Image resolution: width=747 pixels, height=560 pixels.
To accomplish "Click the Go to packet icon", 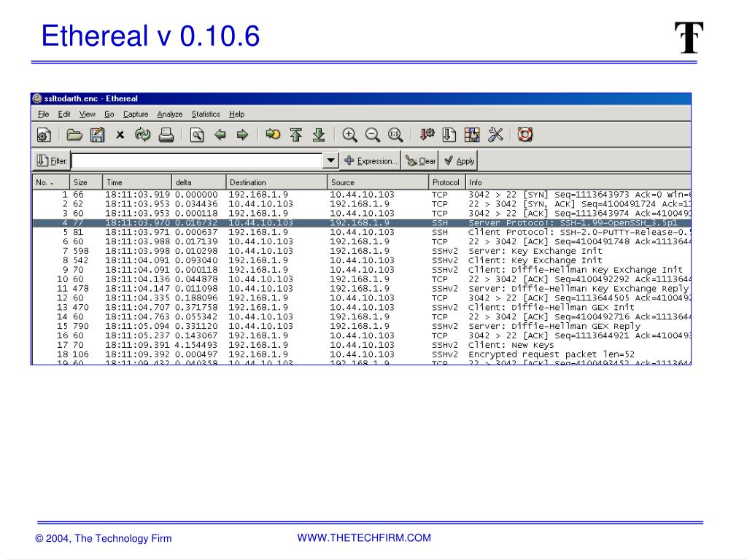I will click(273, 135).
